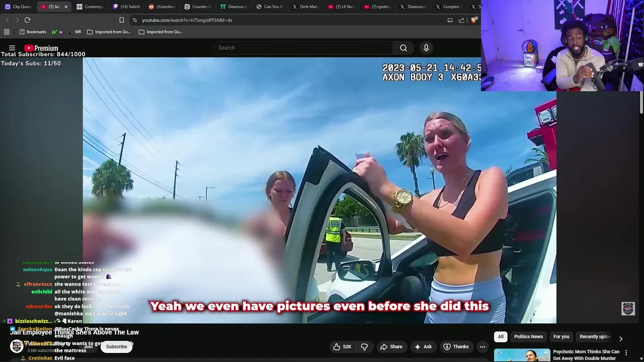Open the channel avatar below video title

[17, 346]
